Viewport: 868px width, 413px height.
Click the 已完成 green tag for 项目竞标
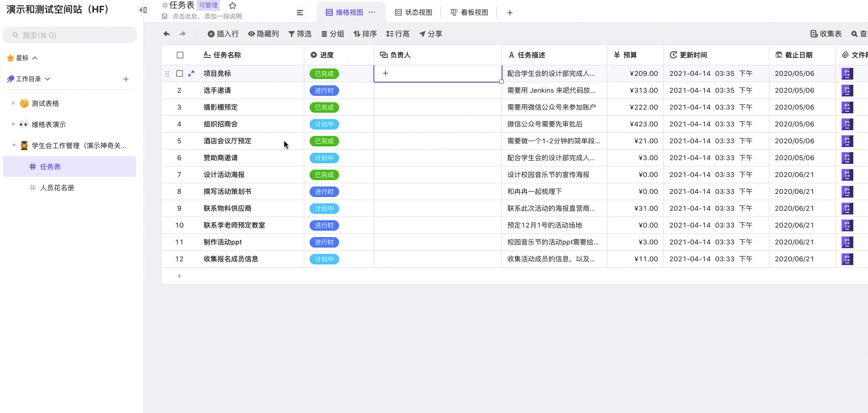[324, 74]
